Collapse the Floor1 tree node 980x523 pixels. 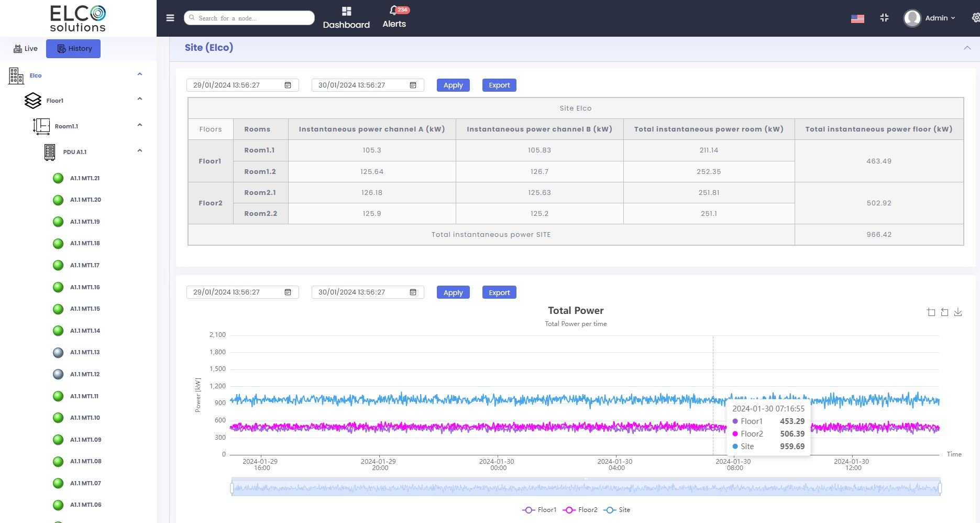[140, 99]
